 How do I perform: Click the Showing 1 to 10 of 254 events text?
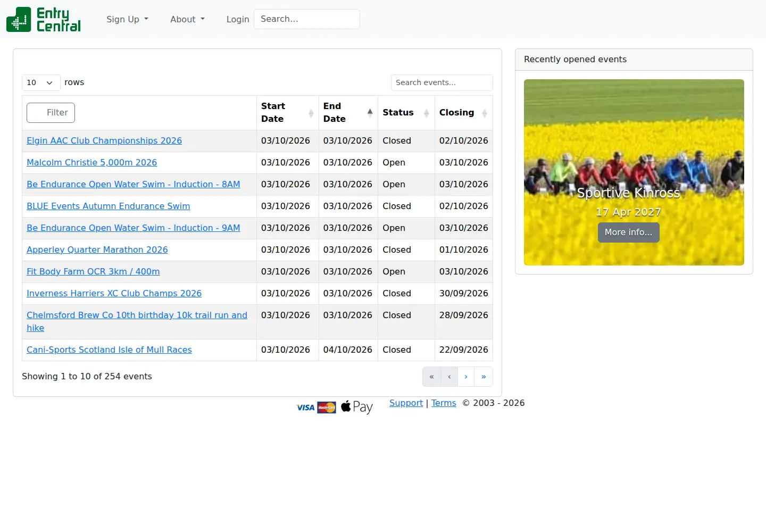87,376
